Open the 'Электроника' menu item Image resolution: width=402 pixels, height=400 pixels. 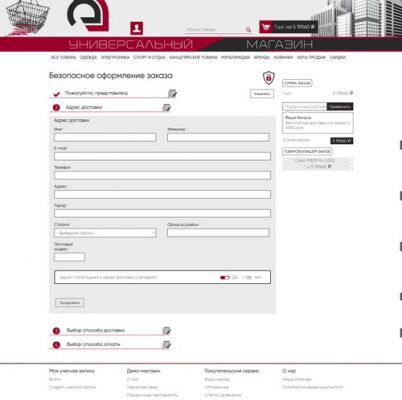coord(115,57)
